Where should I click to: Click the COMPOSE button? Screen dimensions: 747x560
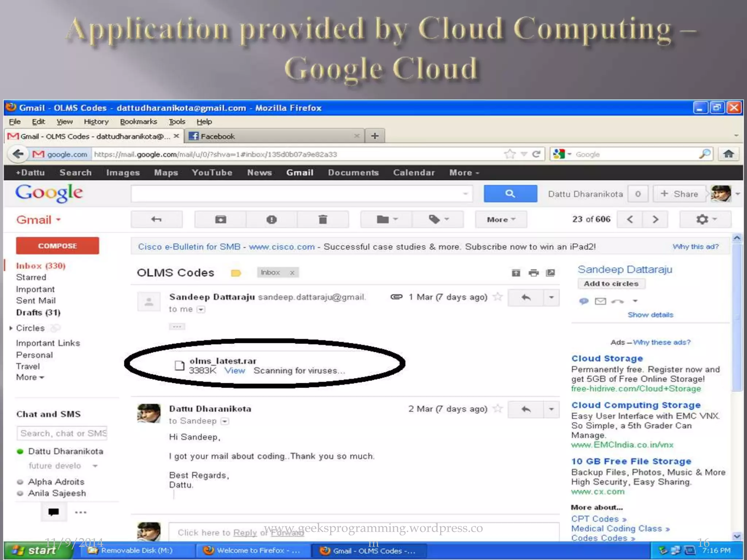pos(57,246)
